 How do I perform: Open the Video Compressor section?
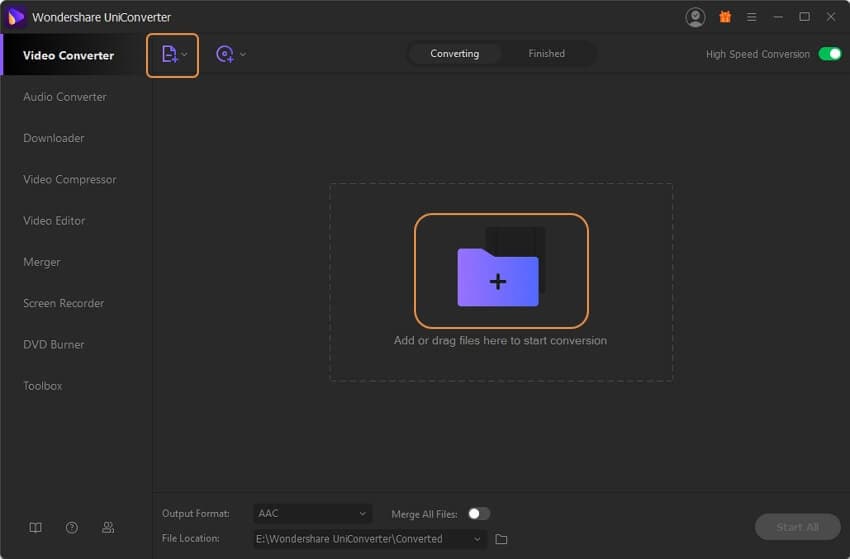(69, 179)
